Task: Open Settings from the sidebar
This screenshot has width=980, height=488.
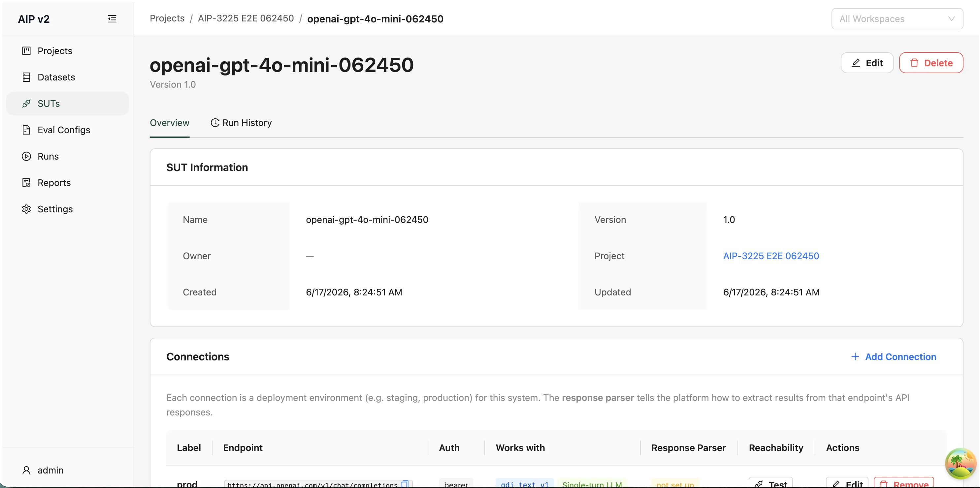Action: click(x=68, y=209)
